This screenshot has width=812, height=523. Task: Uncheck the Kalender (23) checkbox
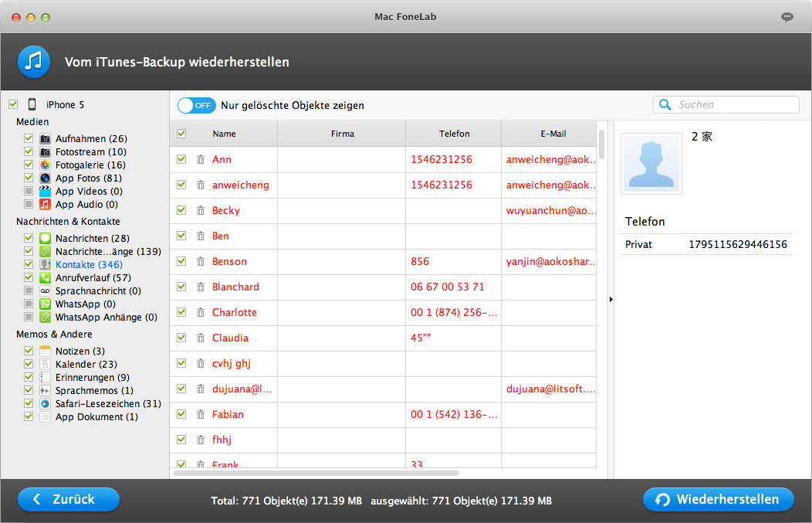29,364
